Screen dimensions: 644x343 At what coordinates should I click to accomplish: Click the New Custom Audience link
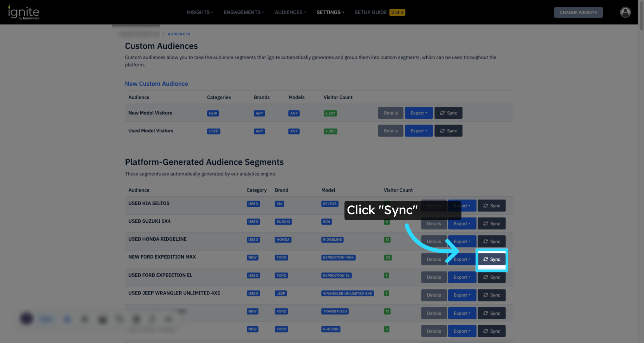point(156,84)
